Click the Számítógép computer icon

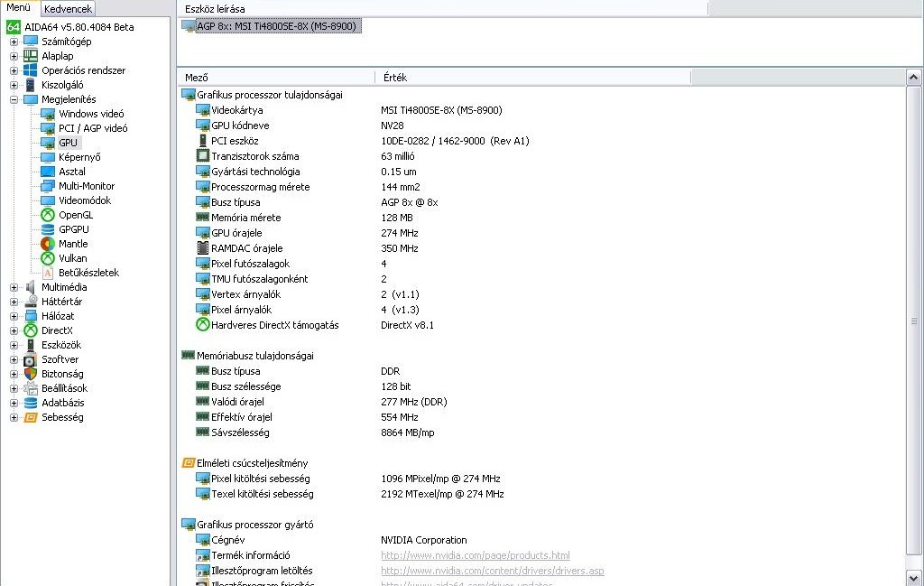(x=31, y=42)
